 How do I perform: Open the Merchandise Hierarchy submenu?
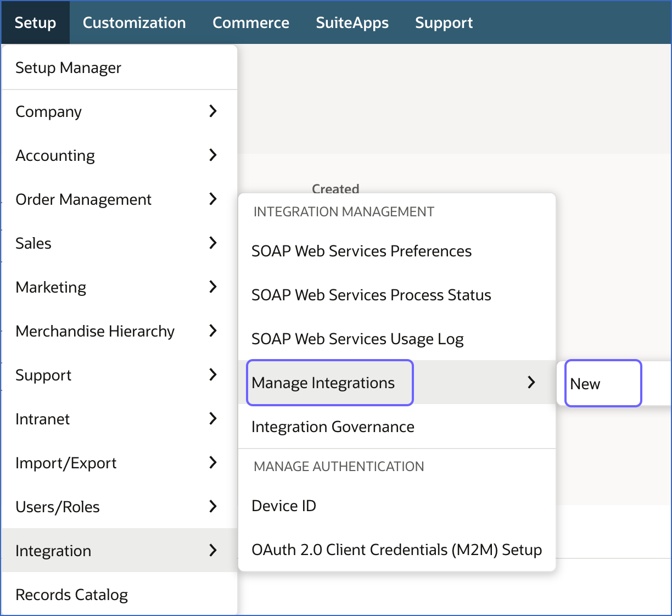click(95, 331)
